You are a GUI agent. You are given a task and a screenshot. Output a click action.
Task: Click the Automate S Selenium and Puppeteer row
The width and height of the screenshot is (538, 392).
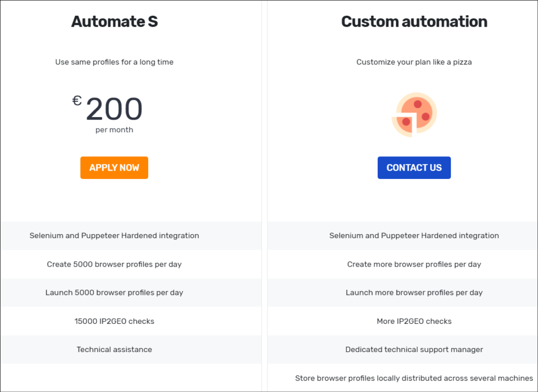pyautogui.click(x=131, y=236)
